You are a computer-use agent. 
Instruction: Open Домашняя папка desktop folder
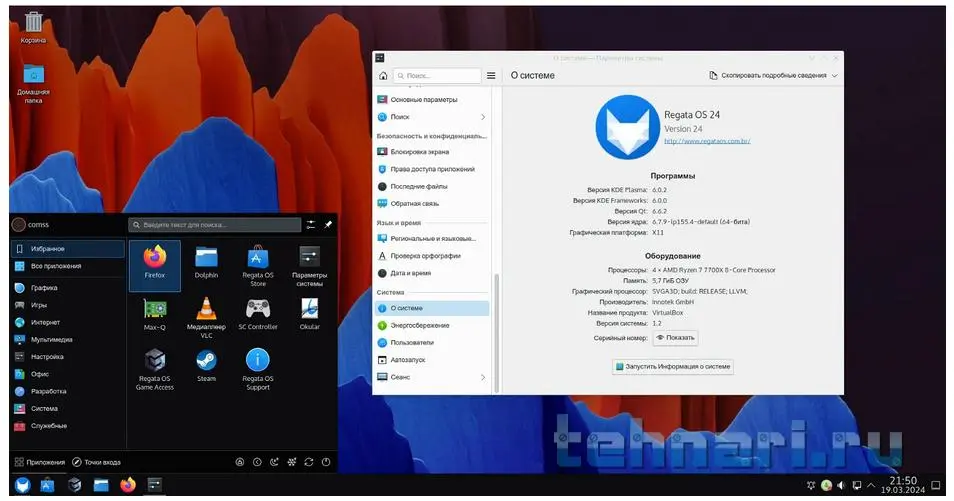point(33,84)
